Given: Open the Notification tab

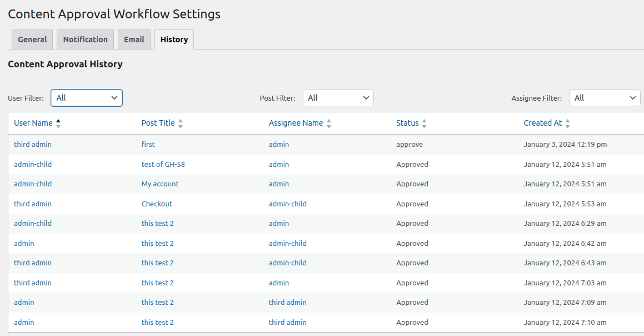Looking at the screenshot, I should [x=84, y=39].
